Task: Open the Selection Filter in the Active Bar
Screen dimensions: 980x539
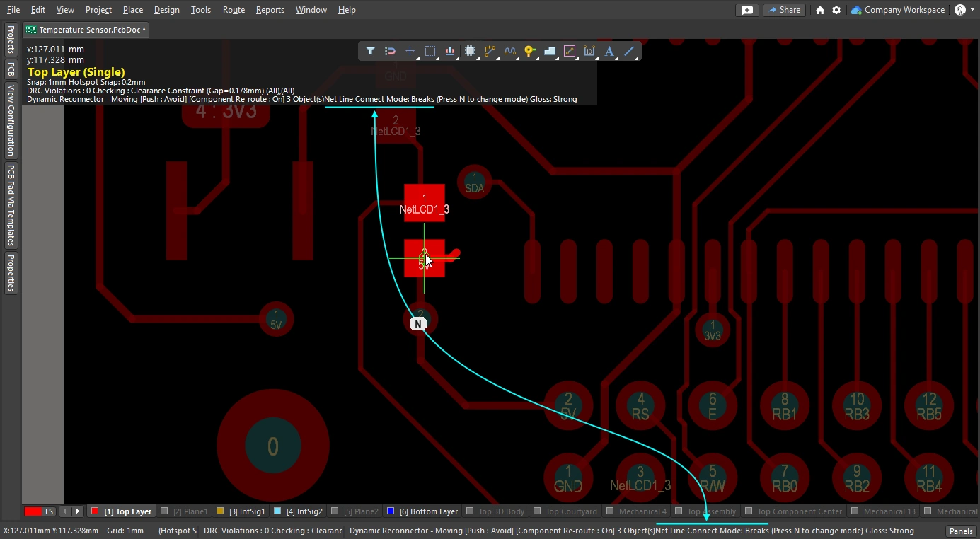Action: (x=370, y=51)
